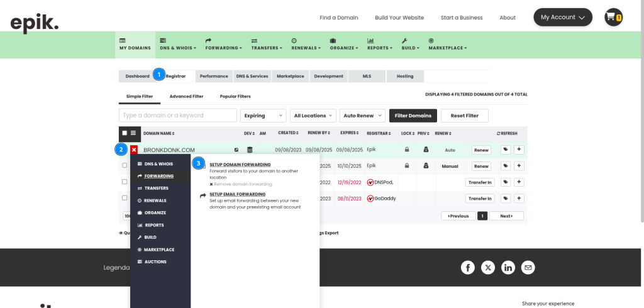The height and width of the screenshot is (308, 644).
Task: Expand DNS & WHOIS menu in green bar
Action: point(178,45)
